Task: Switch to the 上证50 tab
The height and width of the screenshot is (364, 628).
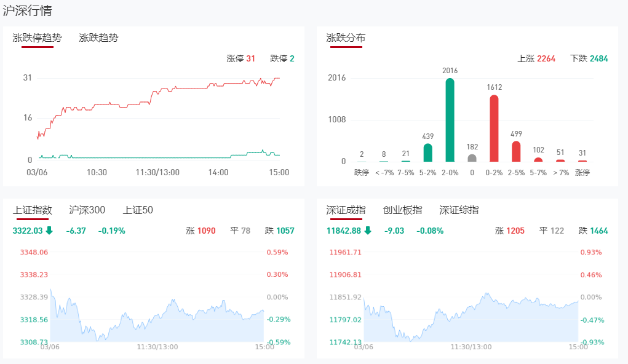Action: pyautogui.click(x=138, y=210)
